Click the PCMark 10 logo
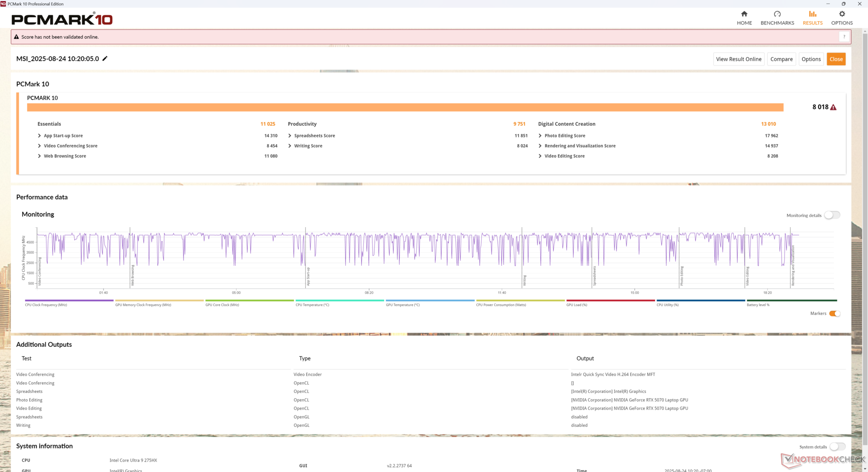This screenshot has width=868, height=472. [x=62, y=19]
